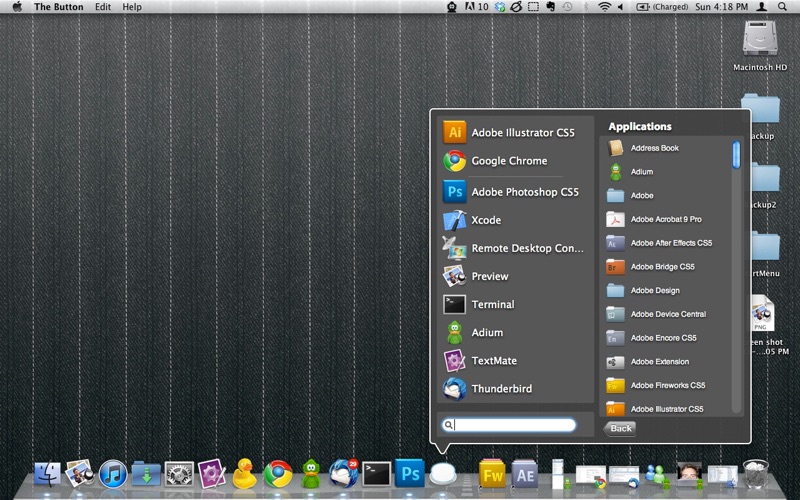
Task: Open Finder in the Dock
Action: click(47, 474)
